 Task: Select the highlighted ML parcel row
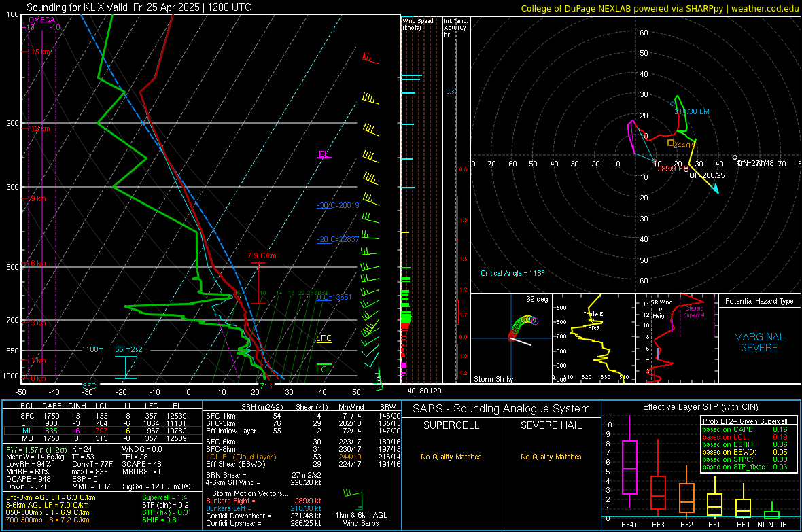tap(103, 431)
